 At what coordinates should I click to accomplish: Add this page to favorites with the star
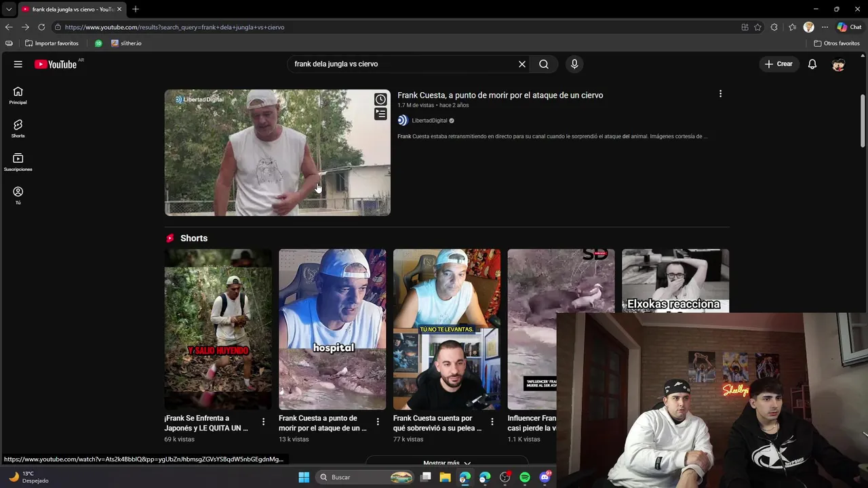pos(758,27)
